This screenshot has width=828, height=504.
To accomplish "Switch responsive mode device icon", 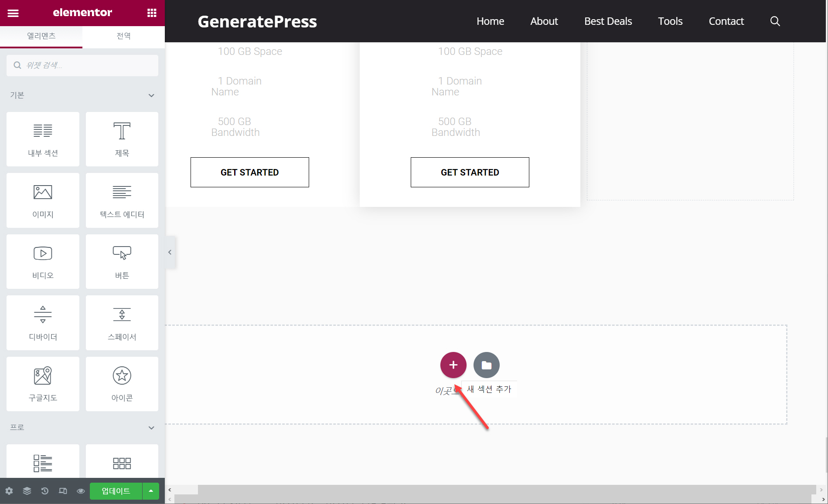I will tap(63, 491).
